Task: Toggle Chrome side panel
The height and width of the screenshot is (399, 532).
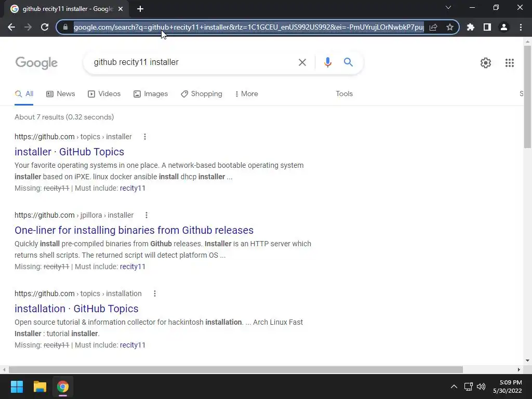Action: click(487, 27)
